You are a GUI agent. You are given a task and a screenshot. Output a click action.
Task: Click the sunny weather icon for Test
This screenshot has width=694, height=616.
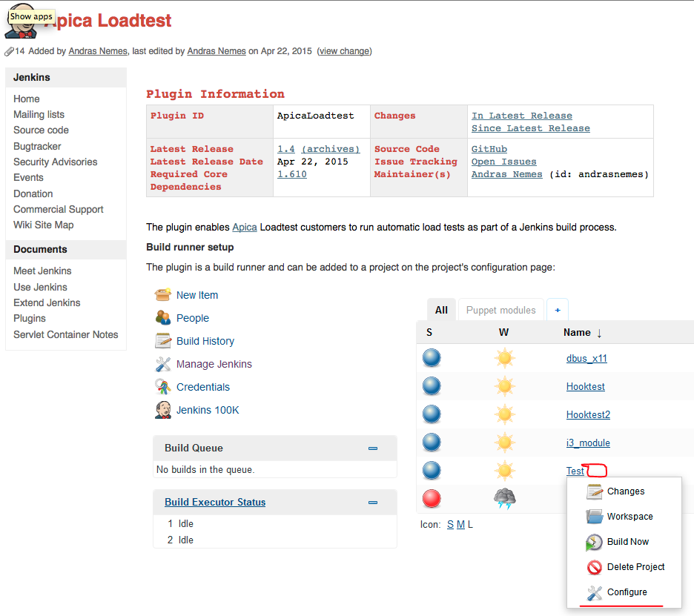pyautogui.click(x=505, y=471)
